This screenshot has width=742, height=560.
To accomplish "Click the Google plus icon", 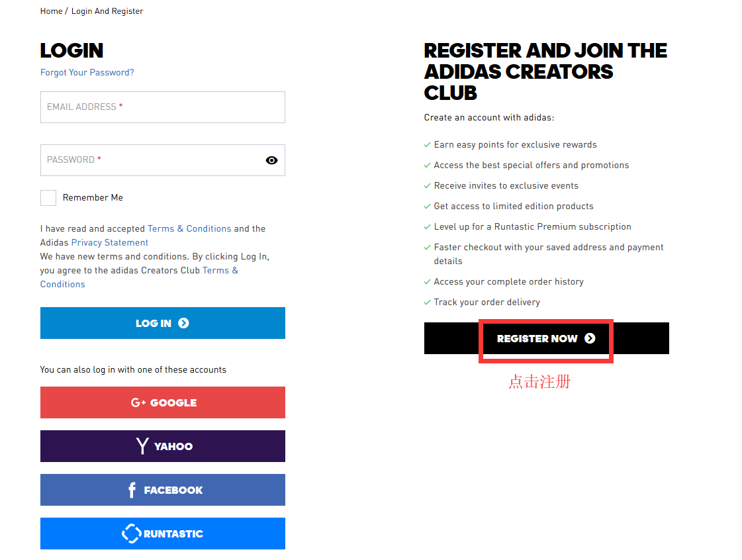I will [138, 402].
